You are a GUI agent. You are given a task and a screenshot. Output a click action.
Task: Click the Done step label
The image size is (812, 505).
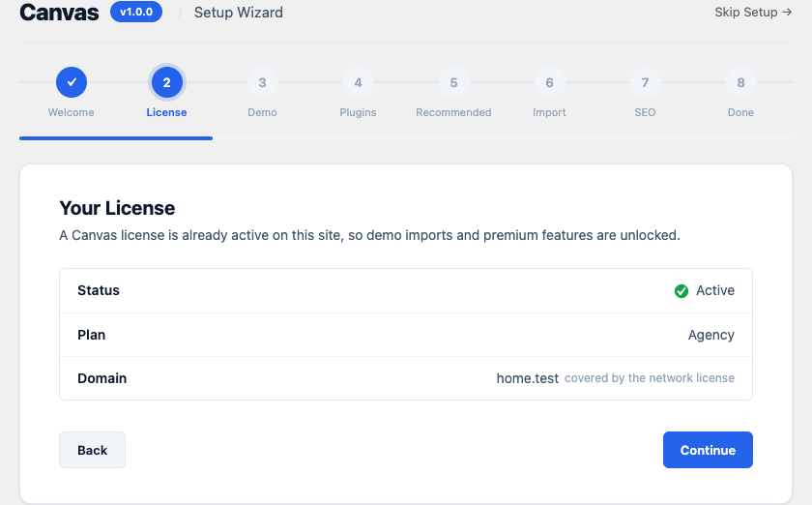(740, 112)
